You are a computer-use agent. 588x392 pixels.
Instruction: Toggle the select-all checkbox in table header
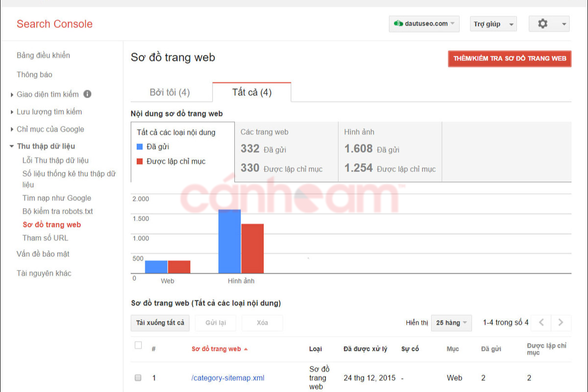pyautogui.click(x=138, y=345)
